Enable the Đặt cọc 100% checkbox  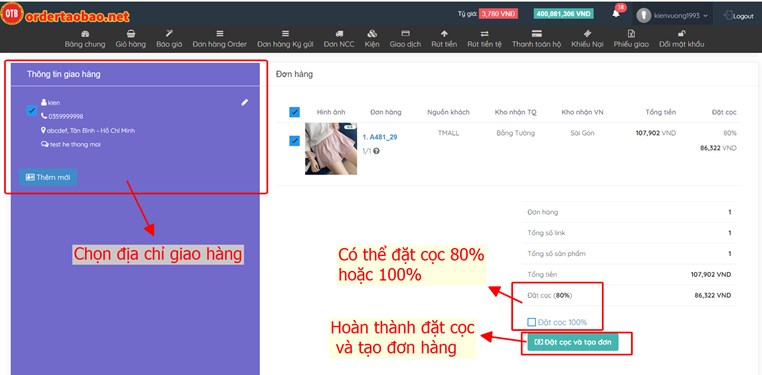[532, 322]
